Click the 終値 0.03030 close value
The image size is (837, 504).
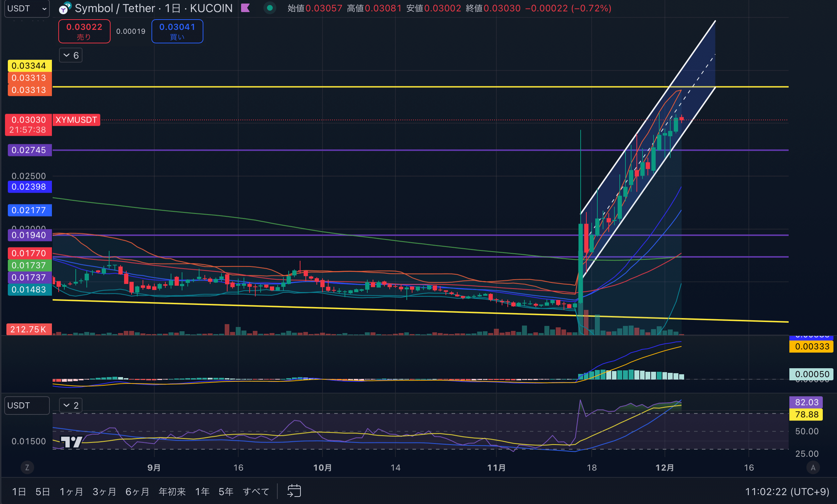pyautogui.click(x=493, y=8)
